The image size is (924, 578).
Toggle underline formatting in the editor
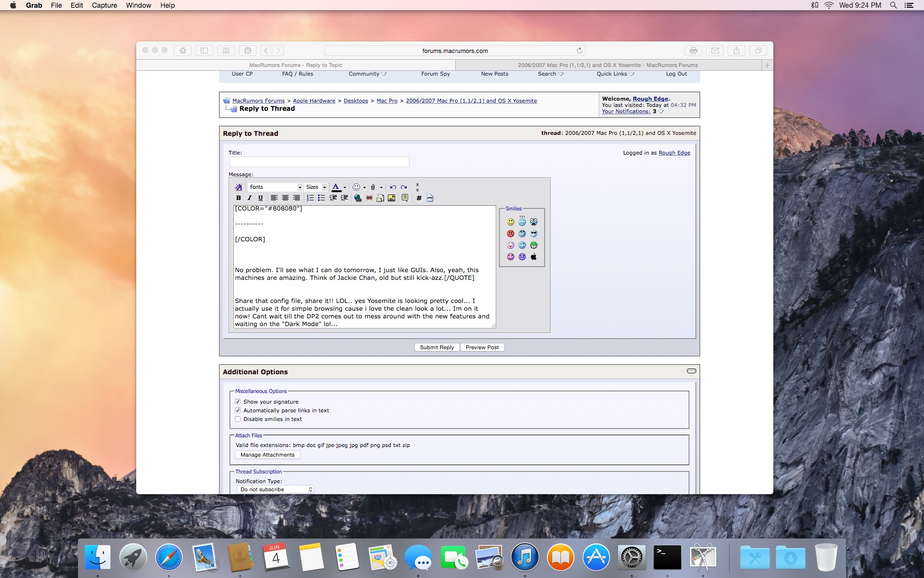point(260,198)
